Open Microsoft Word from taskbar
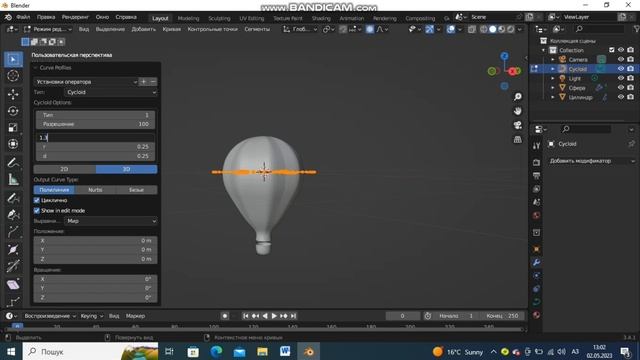Viewport: 640px width, 360px height. [x=285, y=351]
